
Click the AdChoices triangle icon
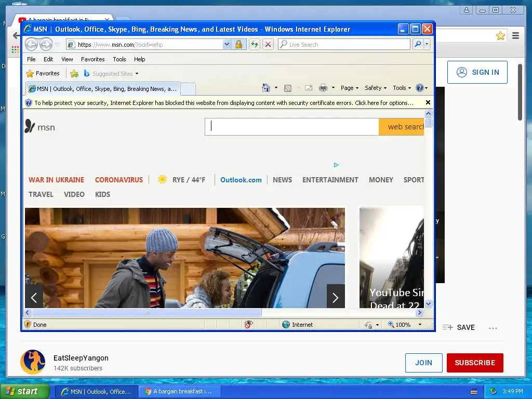point(336,165)
